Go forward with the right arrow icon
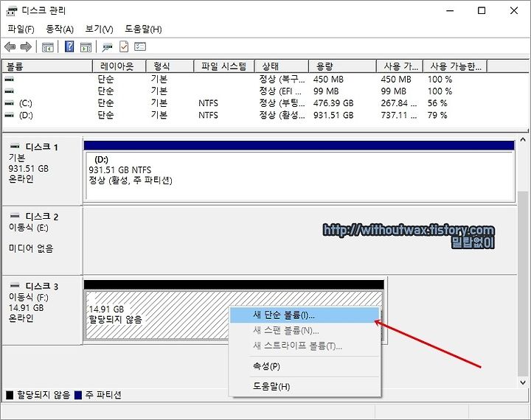This screenshot has width=531, height=420. (x=26, y=46)
